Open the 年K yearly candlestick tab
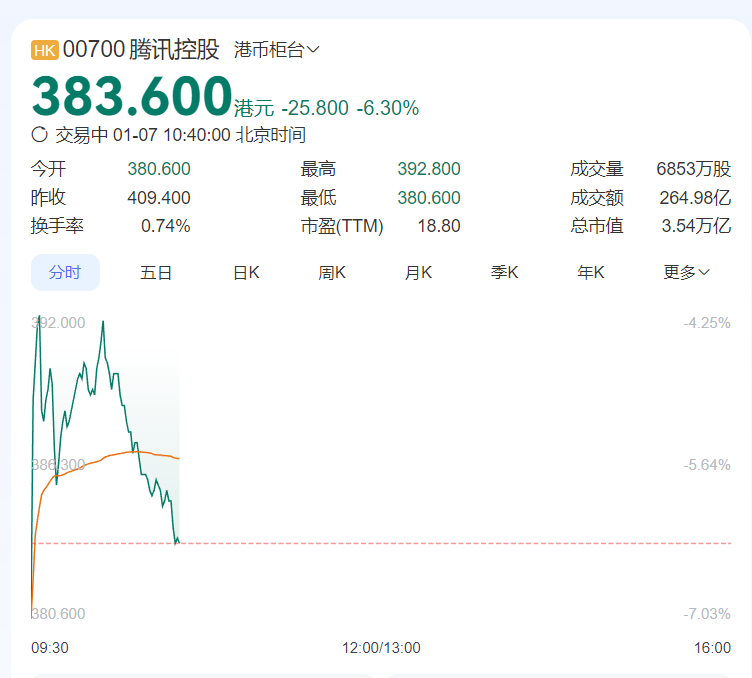The height and width of the screenshot is (678, 752). (591, 272)
